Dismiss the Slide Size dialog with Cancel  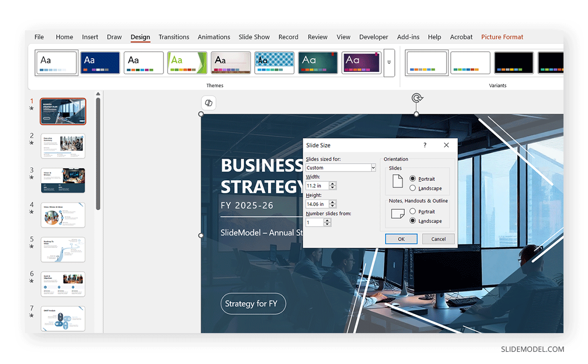point(438,239)
